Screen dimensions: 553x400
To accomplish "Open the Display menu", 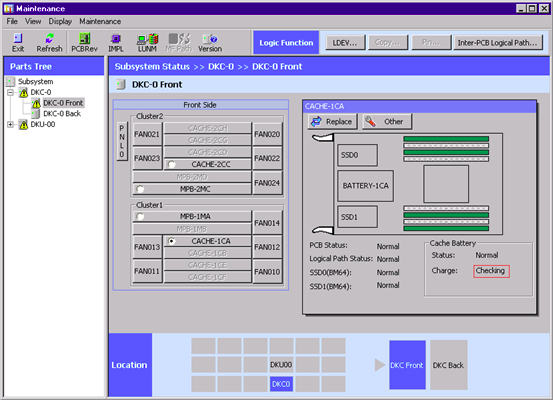I will pyautogui.click(x=60, y=22).
